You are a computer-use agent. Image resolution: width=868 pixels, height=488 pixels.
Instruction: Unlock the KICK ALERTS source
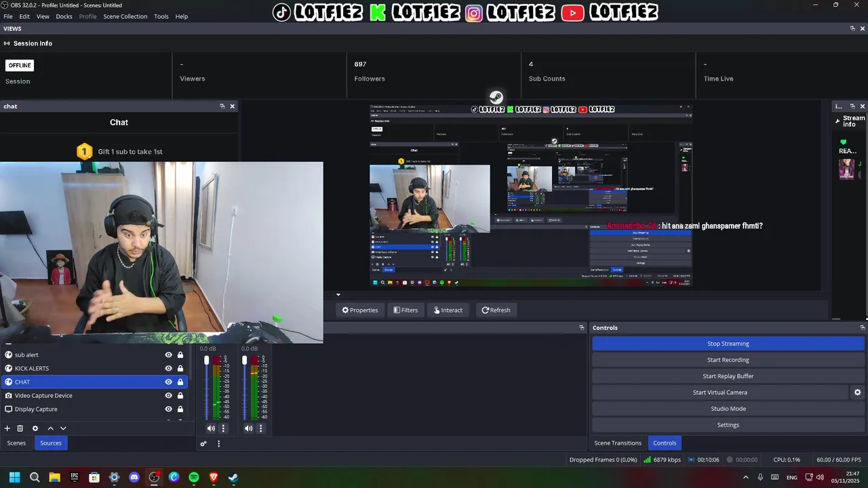click(x=180, y=369)
